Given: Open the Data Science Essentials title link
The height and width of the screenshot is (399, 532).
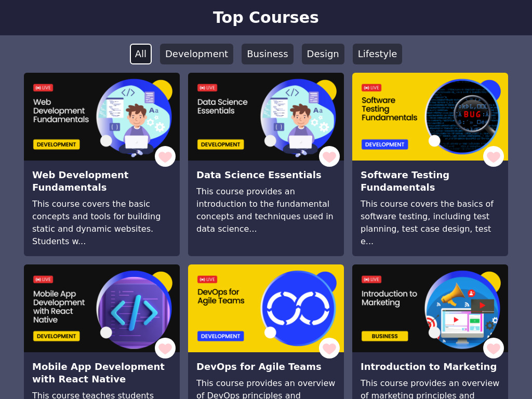Looking at the screenshot, I should [x=259, y=175].
